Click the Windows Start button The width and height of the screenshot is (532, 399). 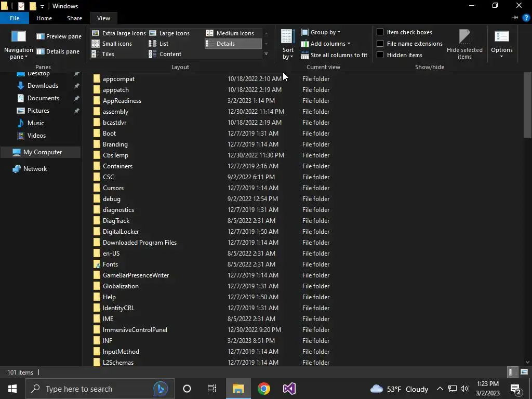click(12, 389)
